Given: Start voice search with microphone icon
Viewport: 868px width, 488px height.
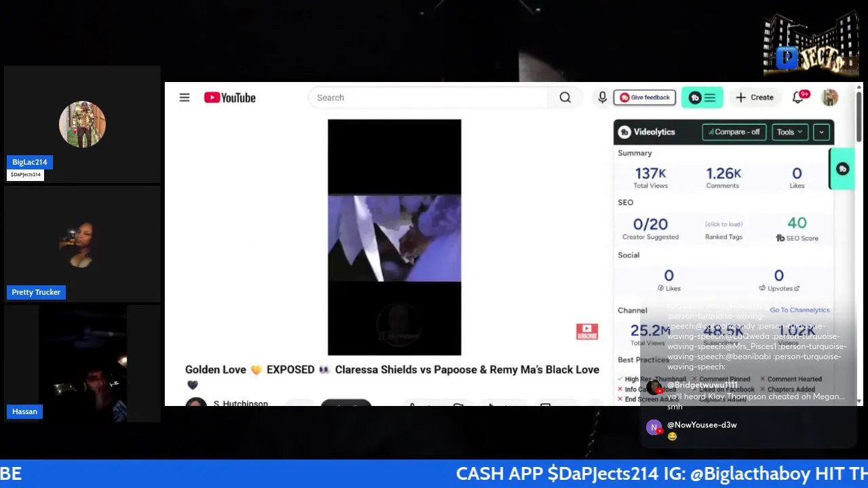Looking at the screenshot, I should coord(602,98).
